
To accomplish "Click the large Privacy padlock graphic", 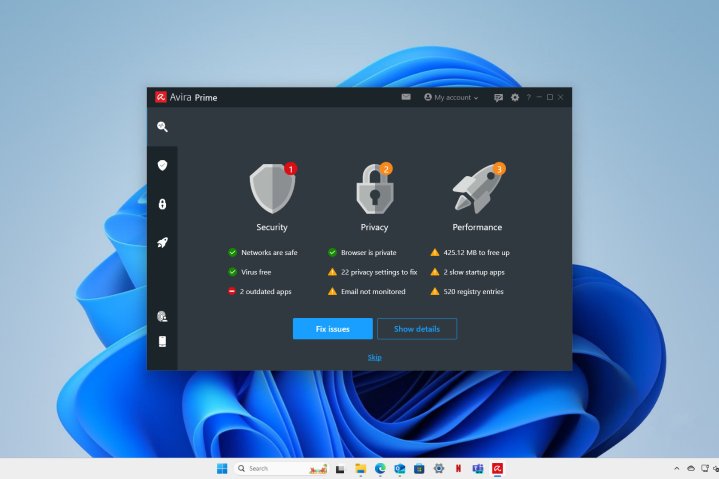I will click(x=374, y=187).
